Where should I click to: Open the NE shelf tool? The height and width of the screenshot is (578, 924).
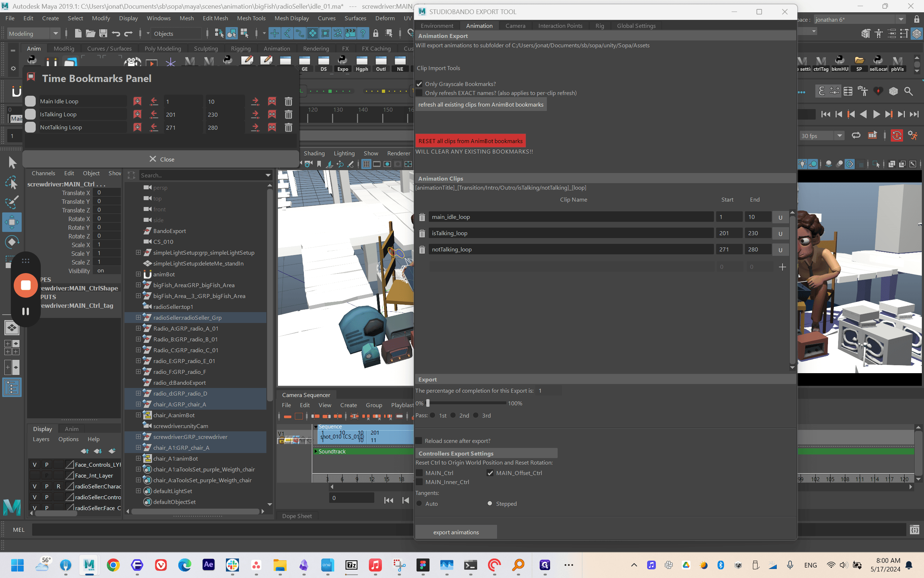point(400,64)
